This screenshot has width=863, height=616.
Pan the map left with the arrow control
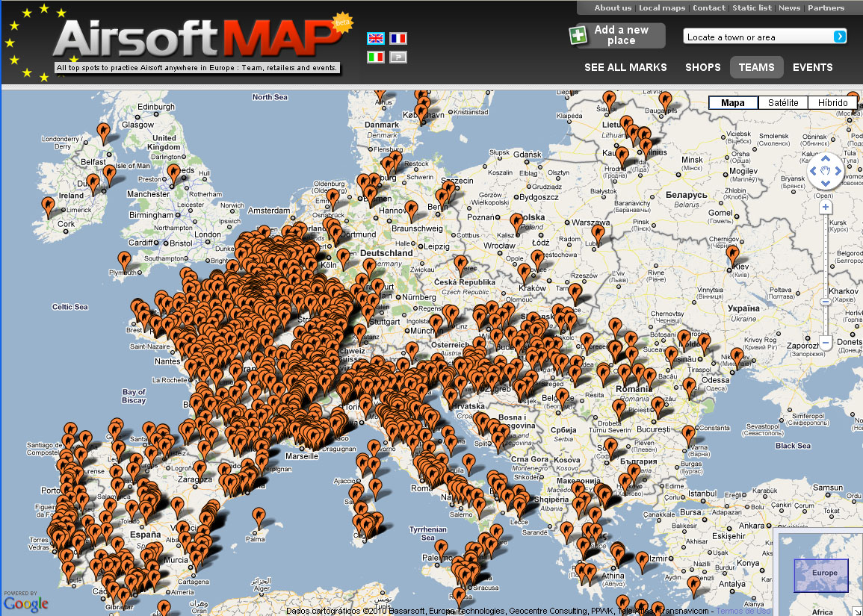point(813,171)
